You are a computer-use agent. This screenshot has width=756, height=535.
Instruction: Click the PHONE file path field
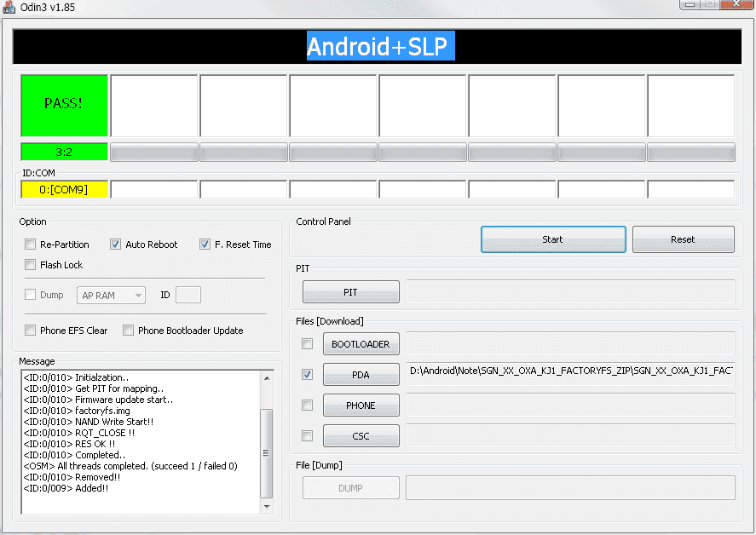(570, 406)
